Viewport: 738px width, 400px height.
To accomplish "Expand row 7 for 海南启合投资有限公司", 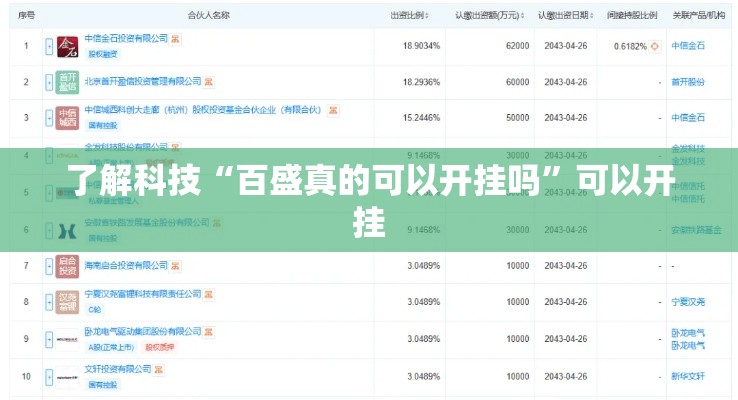I will 49,266.
